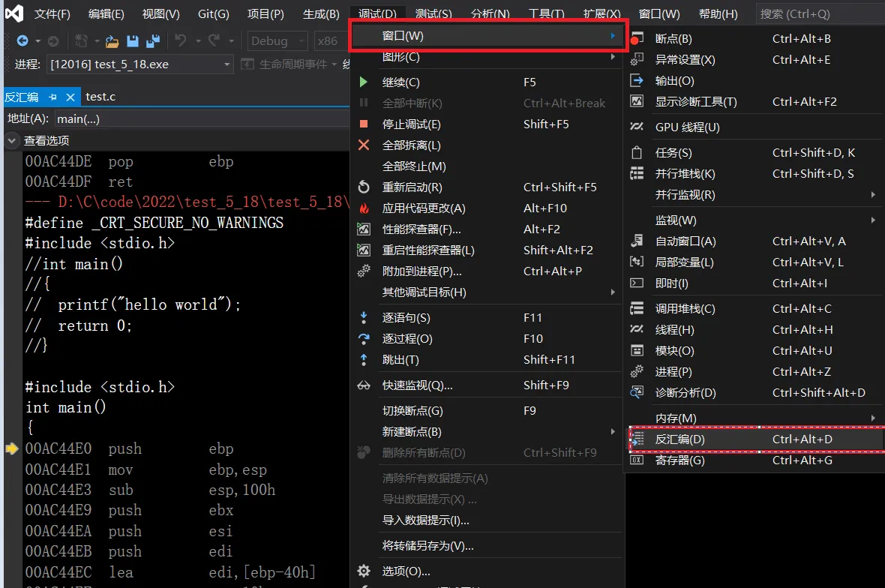Click 逐语句(S) step into entry
The image size is (885, 588).
click(x=486, y=318)
